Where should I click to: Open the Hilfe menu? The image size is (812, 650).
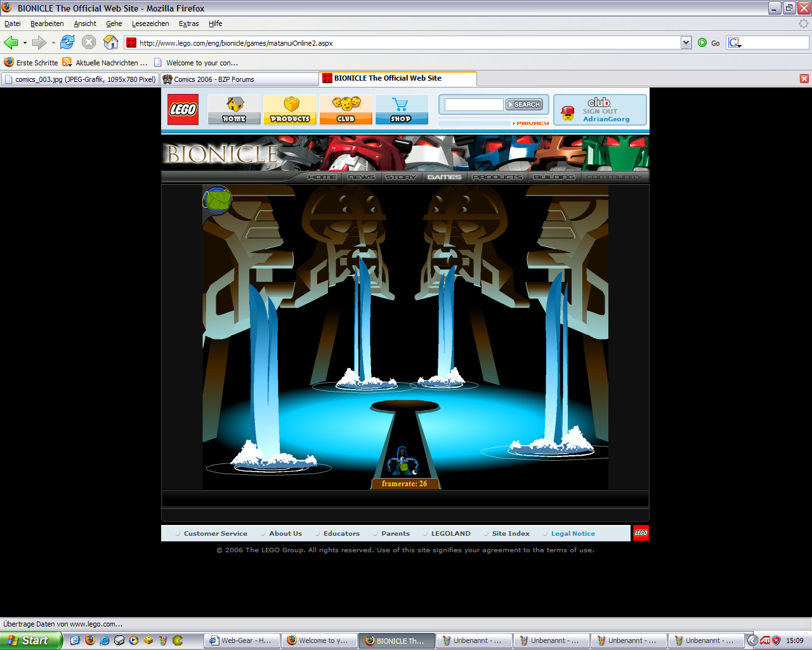click(216, 23)
